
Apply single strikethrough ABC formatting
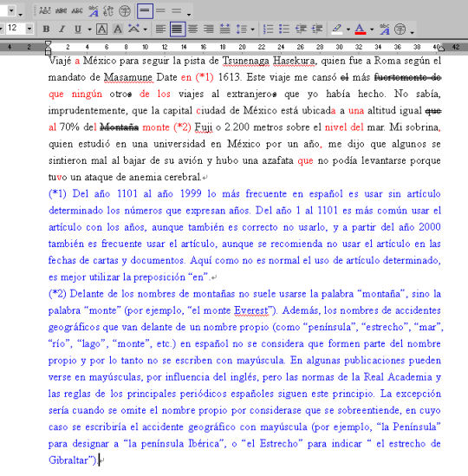point(77,11)
